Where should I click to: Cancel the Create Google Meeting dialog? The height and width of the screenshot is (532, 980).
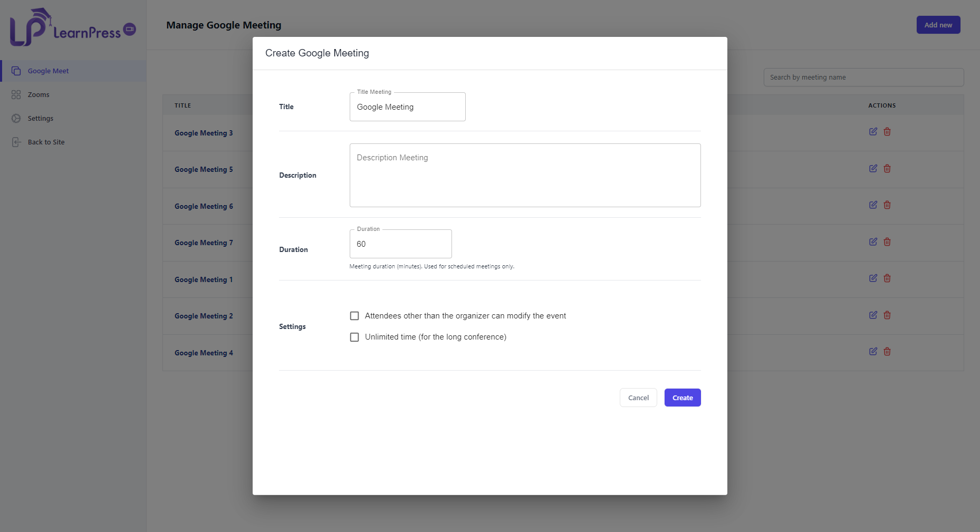(638, 398)
